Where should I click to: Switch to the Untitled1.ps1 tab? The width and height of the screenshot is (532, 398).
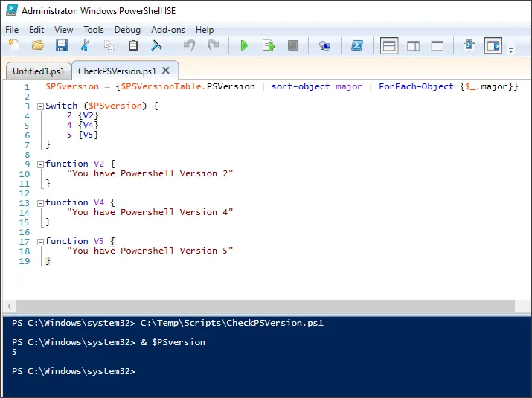pyautogui.click(x=39, y=71)
